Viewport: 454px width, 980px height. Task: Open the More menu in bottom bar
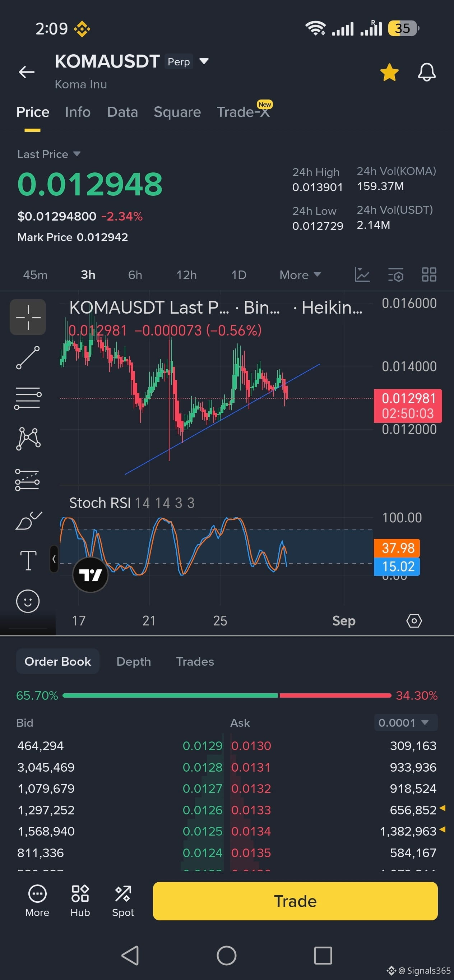[x=37, y=901]
